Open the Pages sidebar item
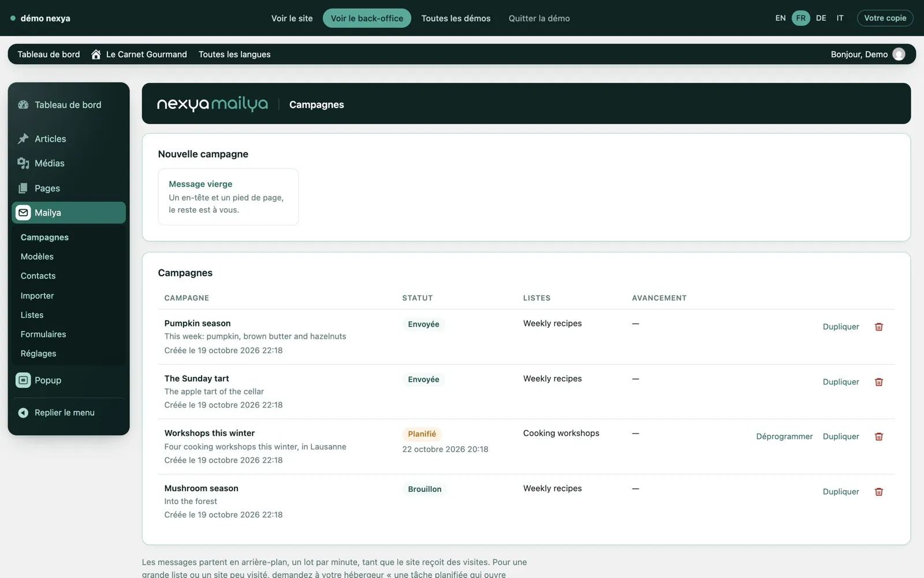The width and height of the screenshot is (924, 578). 68,188
